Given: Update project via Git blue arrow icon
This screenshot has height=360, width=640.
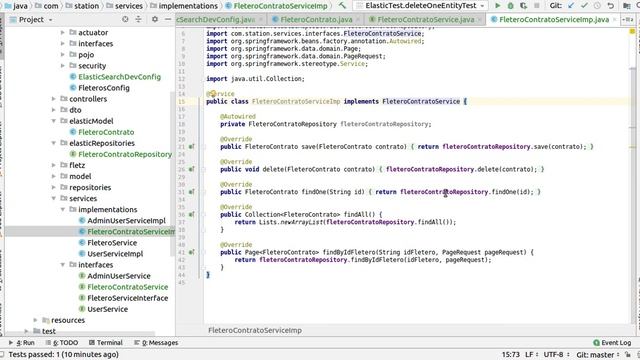Looking at the screenshot, I should pyautogui.click(x=571, y=6).
